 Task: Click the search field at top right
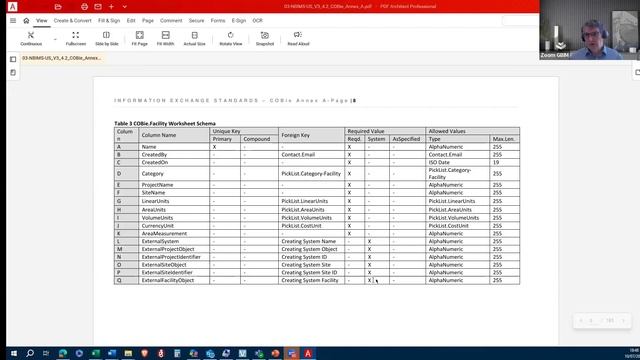pyautogui.click(x=521, y=20)
